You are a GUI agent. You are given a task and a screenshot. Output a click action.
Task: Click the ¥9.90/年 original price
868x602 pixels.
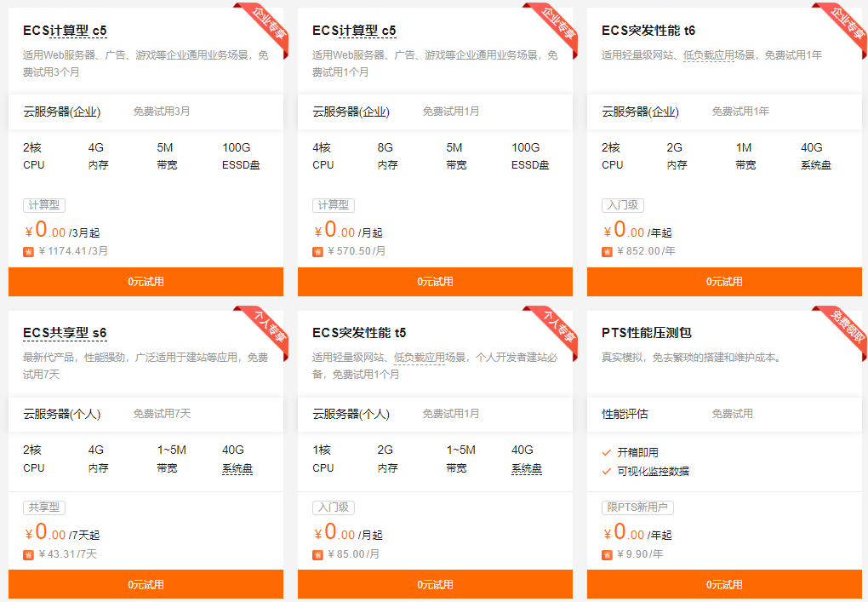(x=640, y=554)
